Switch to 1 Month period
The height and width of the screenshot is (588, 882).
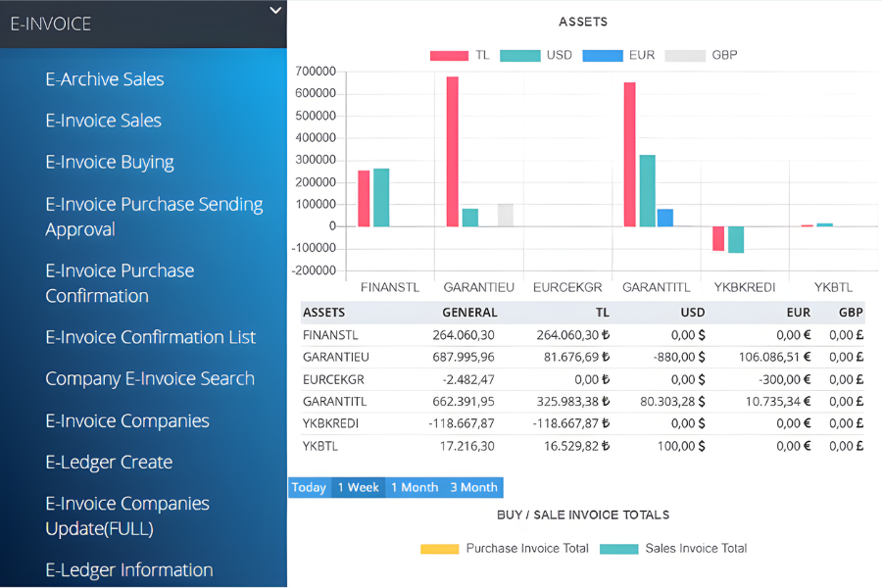415,487
